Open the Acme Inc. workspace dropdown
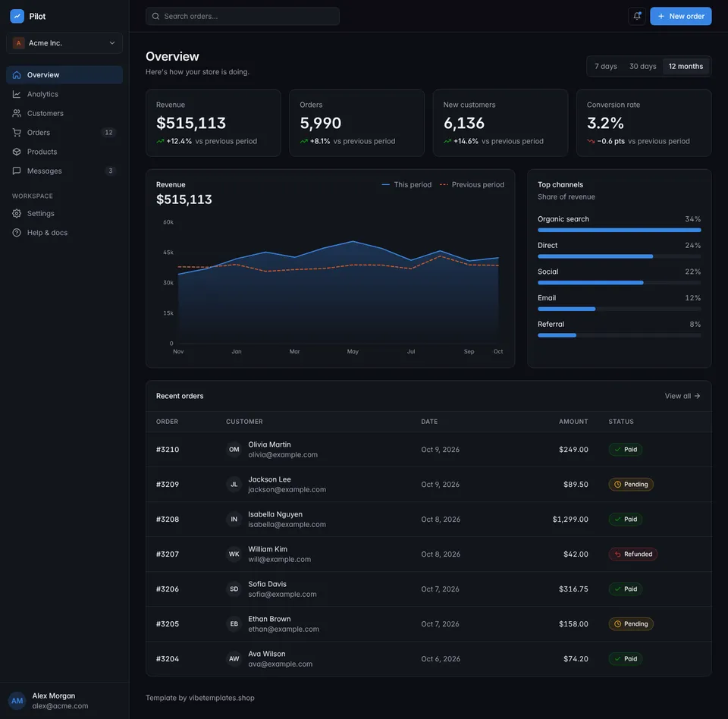Screen dimensions: 728x719 pos(64,42)
